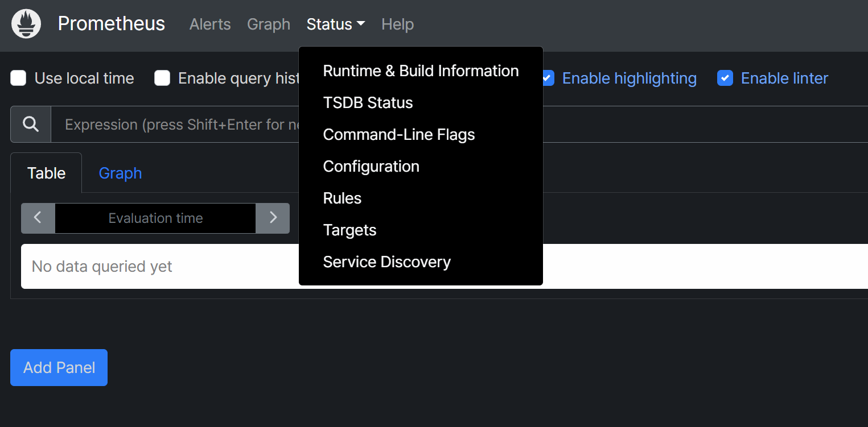Click the No data queried yet message
Screen dimensions: 868x427
(102, 266)
